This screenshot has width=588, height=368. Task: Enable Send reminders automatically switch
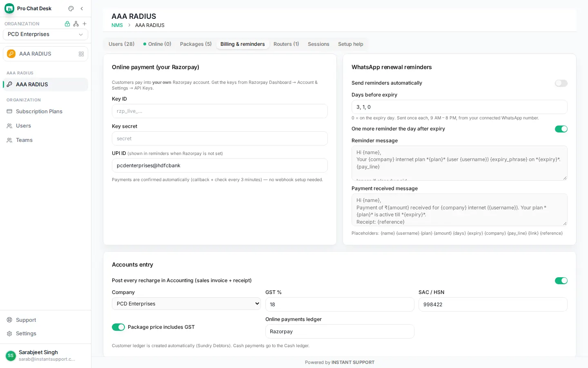(x=561, y=83)
